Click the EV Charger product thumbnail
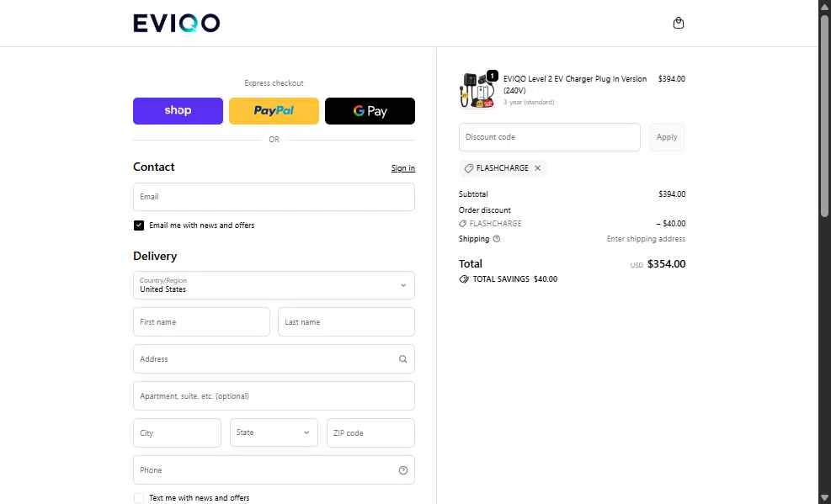The width and height of the screenshot is (831, 504). (477, 91)
